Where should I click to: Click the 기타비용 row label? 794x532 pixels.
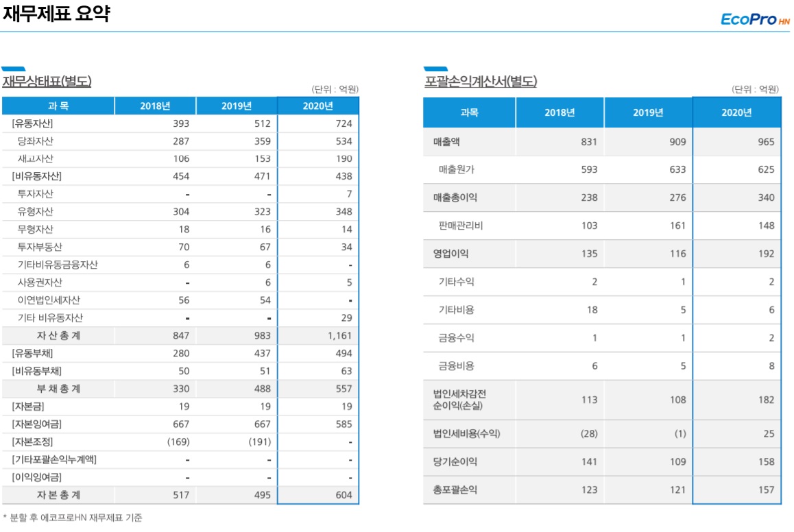coord(456,310)
